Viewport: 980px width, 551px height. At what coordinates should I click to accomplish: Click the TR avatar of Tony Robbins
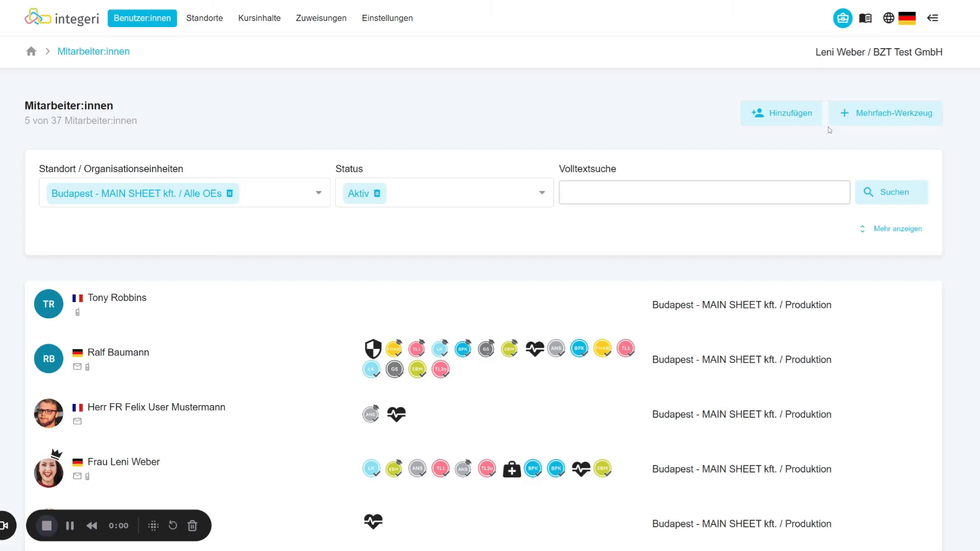click(49, 304)
